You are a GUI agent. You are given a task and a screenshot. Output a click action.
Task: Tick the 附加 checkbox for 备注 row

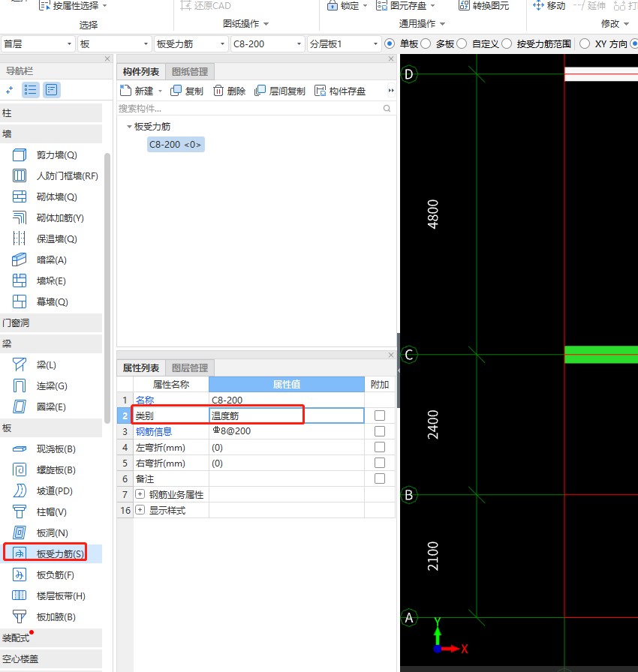pyautogui.click(x=380, y=478)
